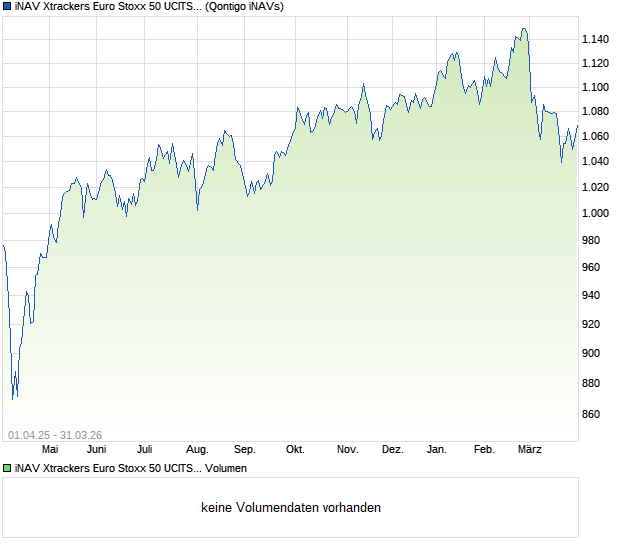Click the blue legend square for iNAV price
This screenshot has width=620, height=546.
point(7,6)
